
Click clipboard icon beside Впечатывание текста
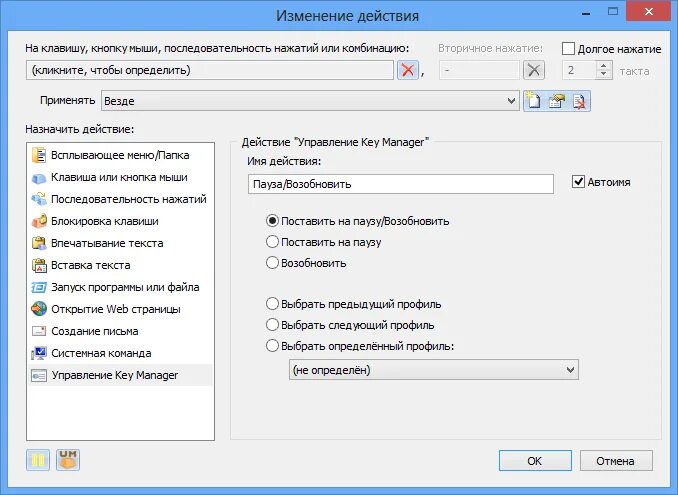click(x=39, y=243)
